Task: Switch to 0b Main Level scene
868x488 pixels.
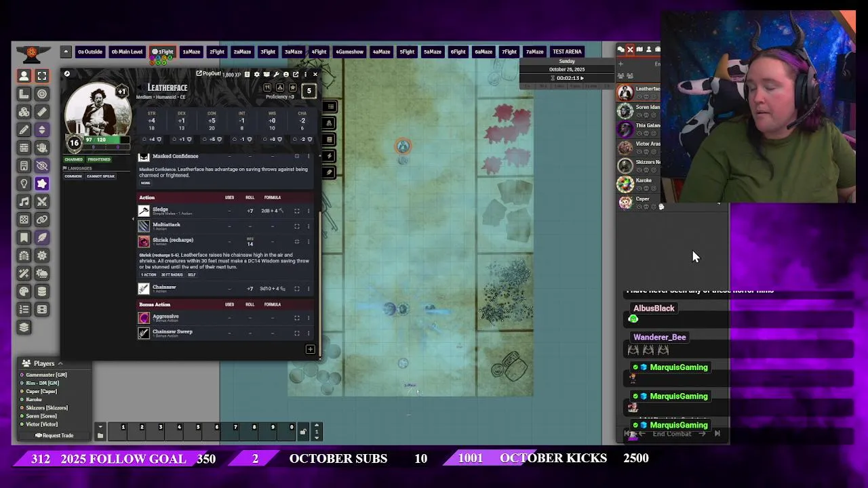Action: (x=127, y=52)
